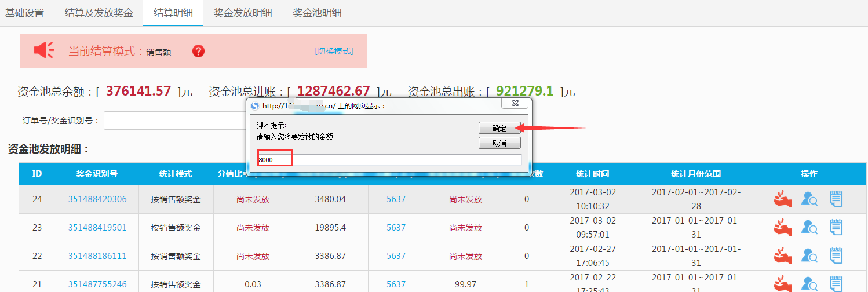Click the 取消 button in the dialog

click(499, 143)
